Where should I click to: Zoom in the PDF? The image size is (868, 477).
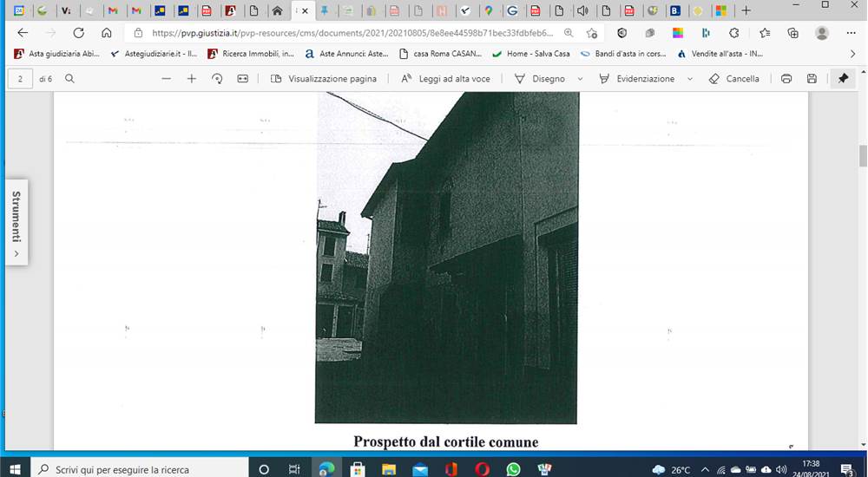(192, 79)
